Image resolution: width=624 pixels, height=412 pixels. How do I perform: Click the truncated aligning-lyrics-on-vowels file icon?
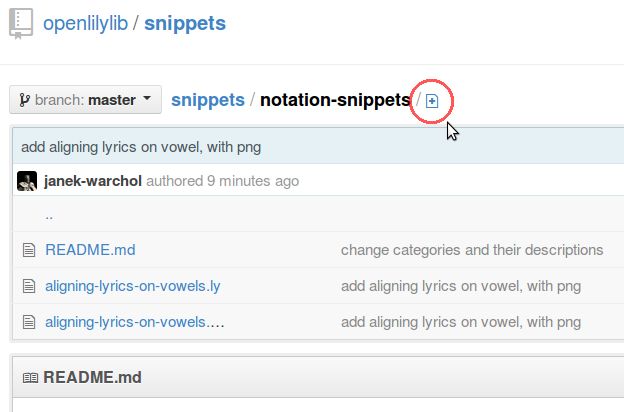click(x=29, y=322)
